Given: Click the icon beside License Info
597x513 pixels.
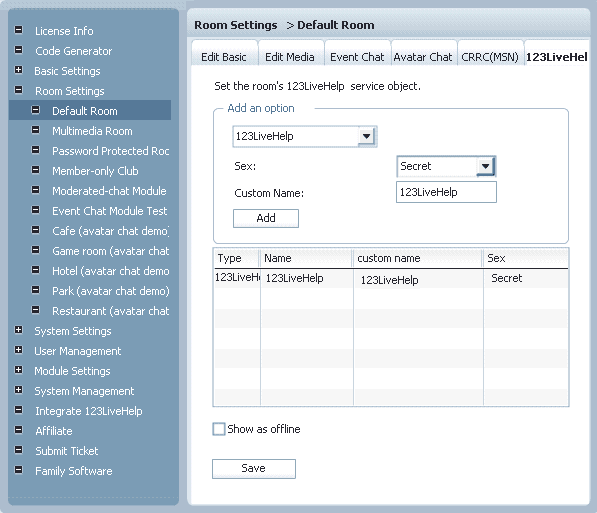Looking at the screenshot, I should 18,30.
